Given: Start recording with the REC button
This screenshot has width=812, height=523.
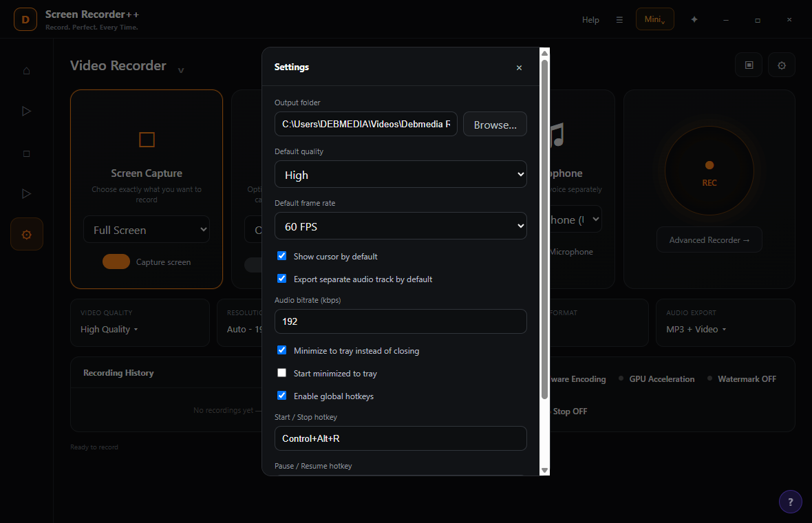Looking at the screenshot, I should click(x=709, y=171).
